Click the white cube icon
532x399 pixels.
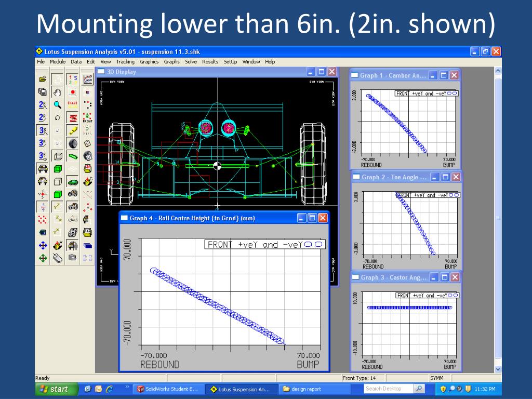point(58,181)
